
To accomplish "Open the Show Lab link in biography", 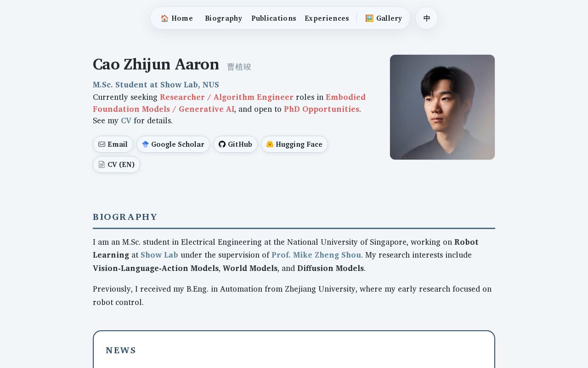I will 159,255.
